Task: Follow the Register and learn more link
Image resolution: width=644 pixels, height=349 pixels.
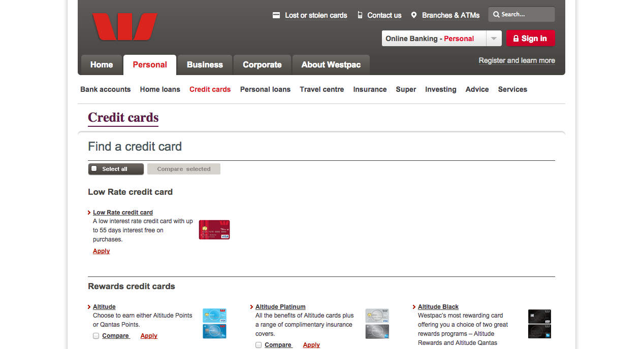Action: (517, 60)
